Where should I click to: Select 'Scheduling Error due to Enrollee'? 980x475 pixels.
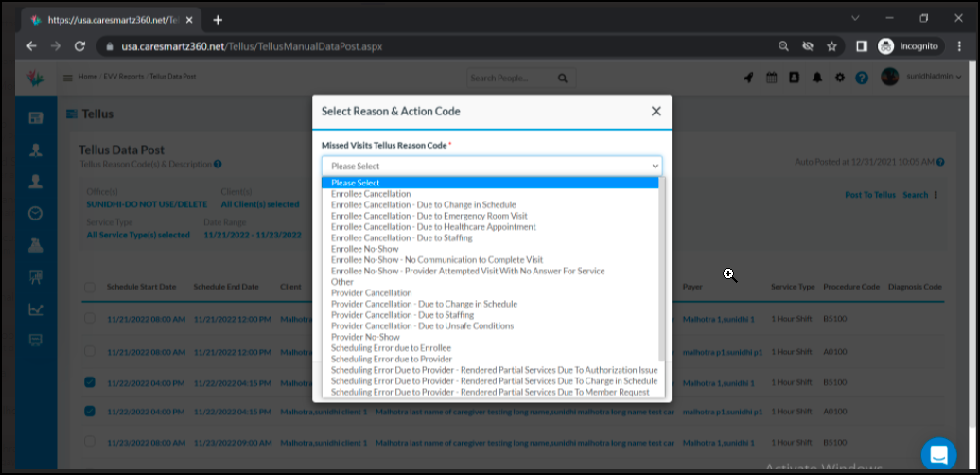coord(391,347)
